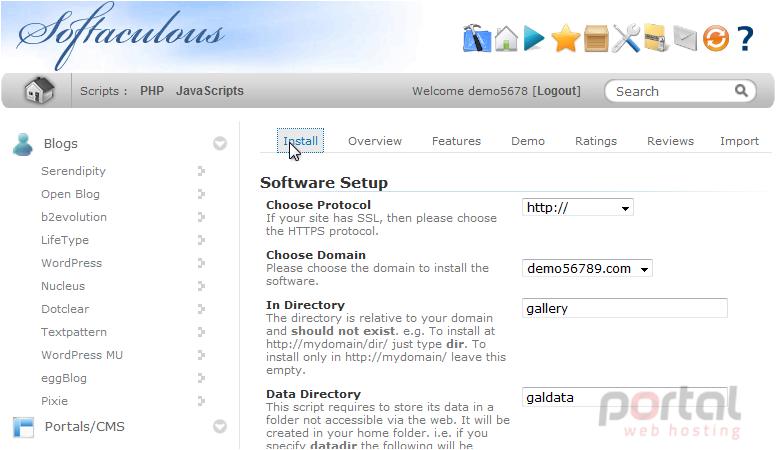
Task: Open the blue play Demos icon
Action: tap(534, 39)
